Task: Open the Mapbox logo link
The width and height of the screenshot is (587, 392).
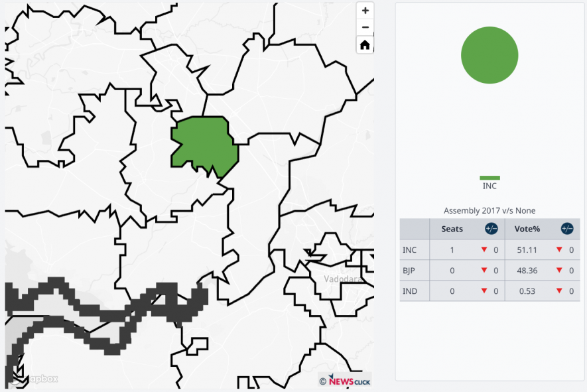Action: [x=33, y=379]
